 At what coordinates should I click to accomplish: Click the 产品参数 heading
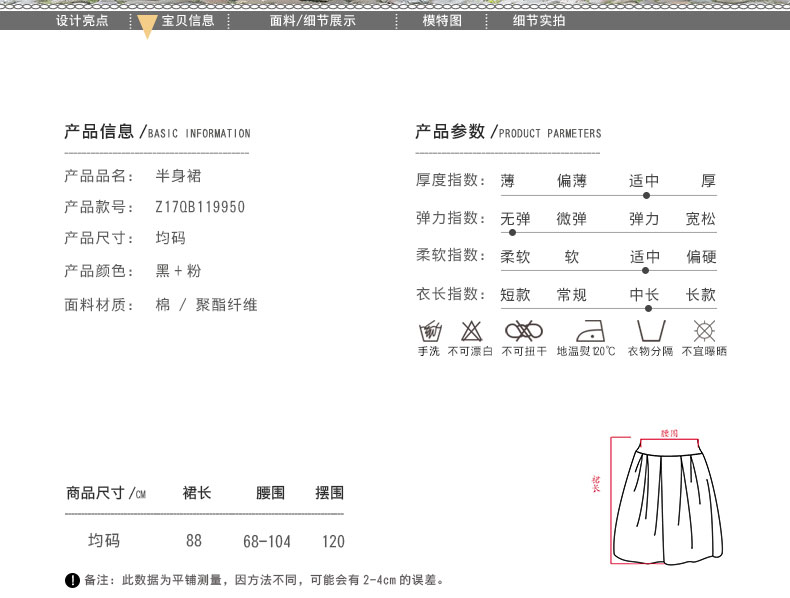tap(508, 132)
